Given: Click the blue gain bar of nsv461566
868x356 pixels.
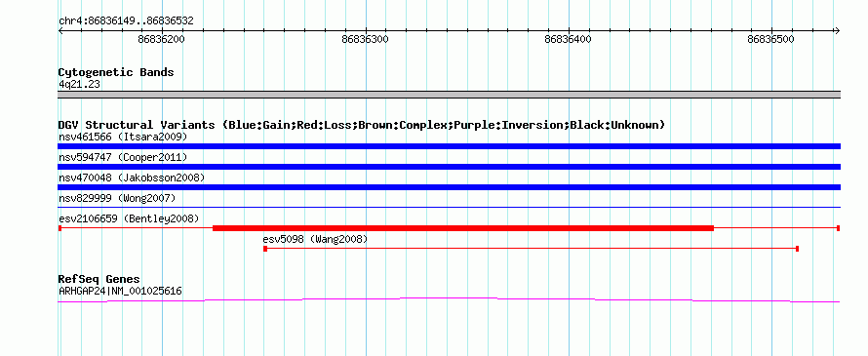Looking at the screenshot, I should [449, 146].
